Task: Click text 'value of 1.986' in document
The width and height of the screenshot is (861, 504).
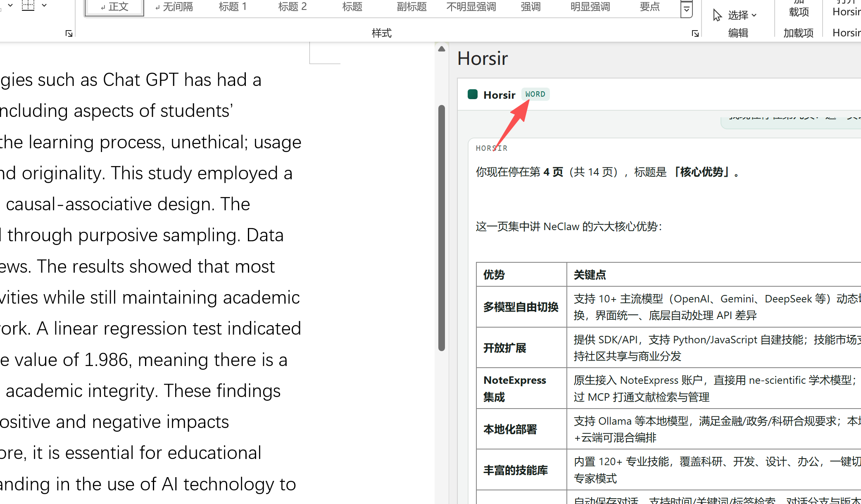Action: 71,360
